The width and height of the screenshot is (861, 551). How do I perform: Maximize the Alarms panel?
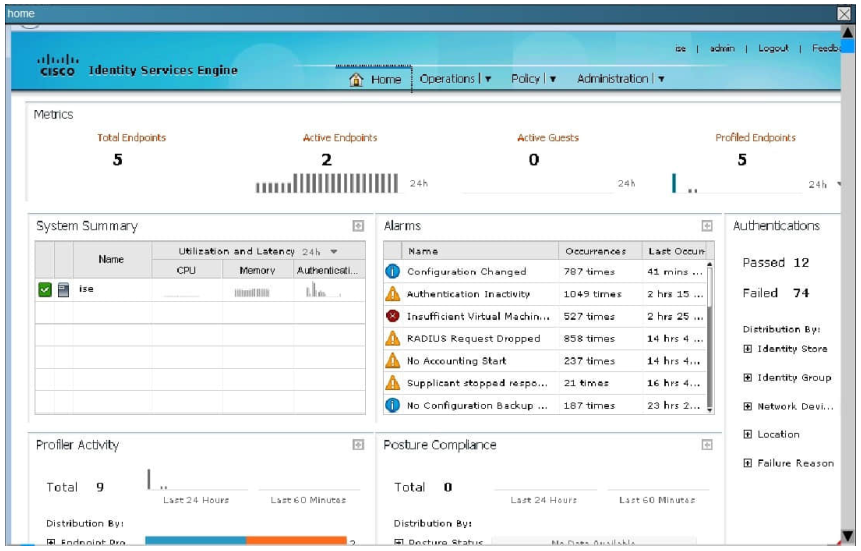point(707,226)
